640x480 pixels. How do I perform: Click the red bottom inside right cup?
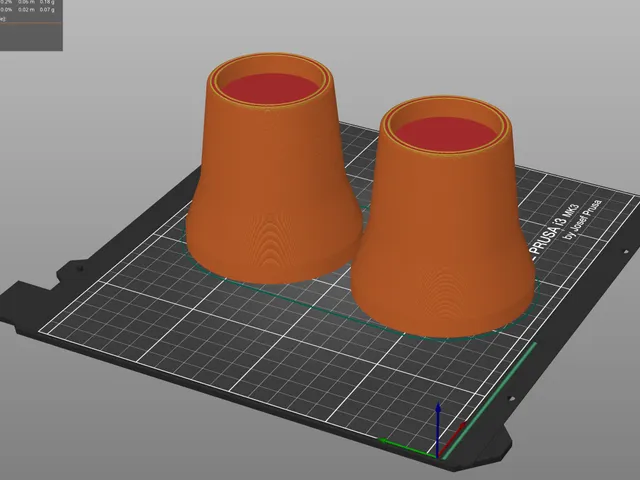click(447, 133)
